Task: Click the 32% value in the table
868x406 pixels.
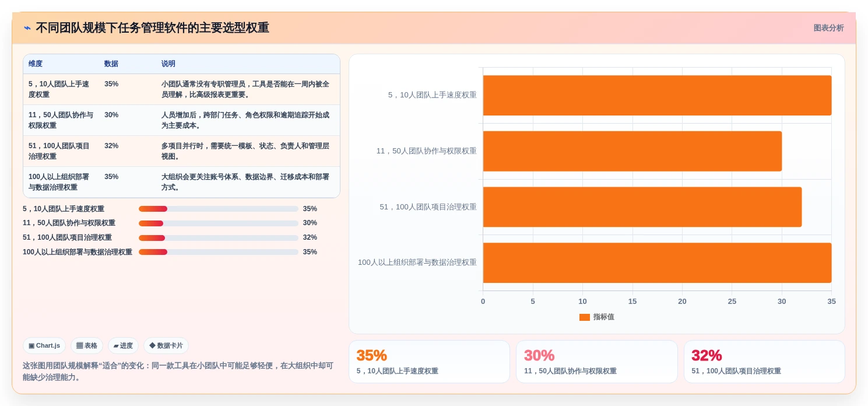Action: click(x=111, y=146)
